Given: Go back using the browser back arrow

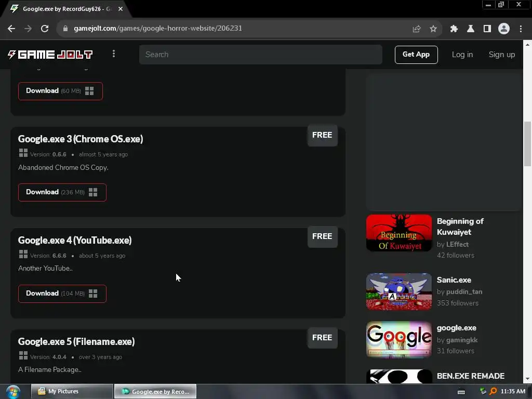Looking at the screenshot, I should click(x=11, y=29).
